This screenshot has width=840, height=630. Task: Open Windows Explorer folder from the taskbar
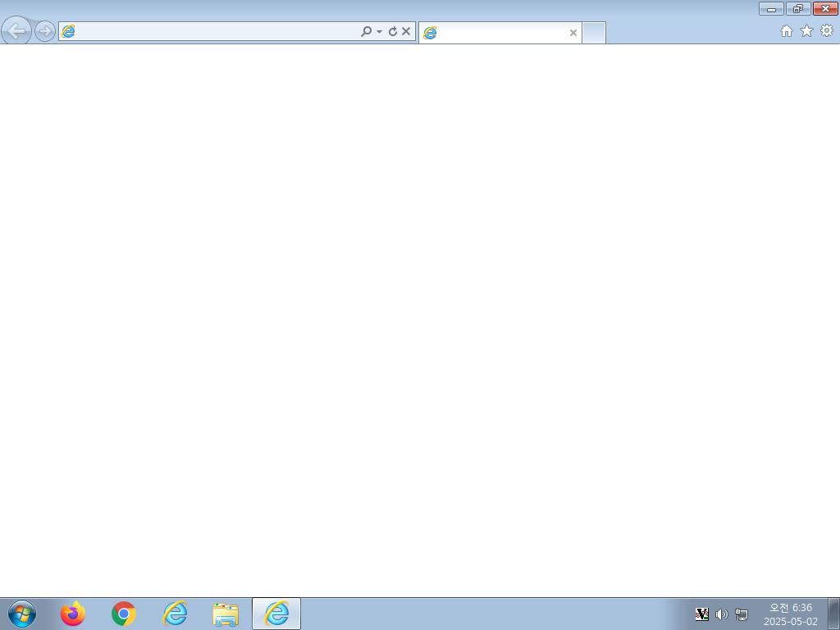[226, 614]
